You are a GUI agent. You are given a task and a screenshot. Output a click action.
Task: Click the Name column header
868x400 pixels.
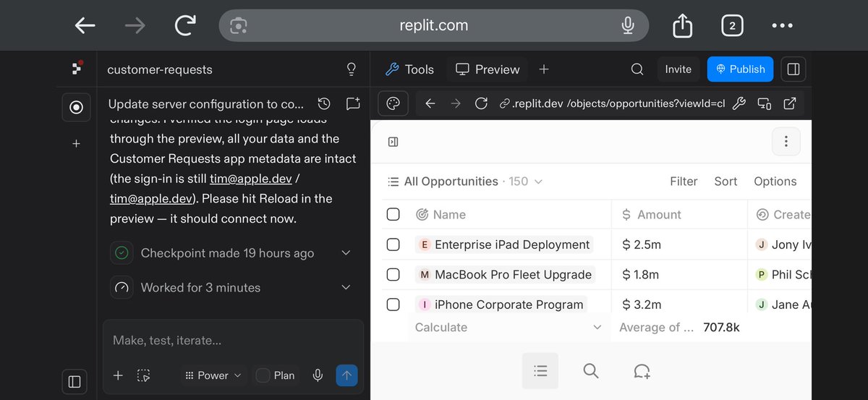[x=441, y=215]
